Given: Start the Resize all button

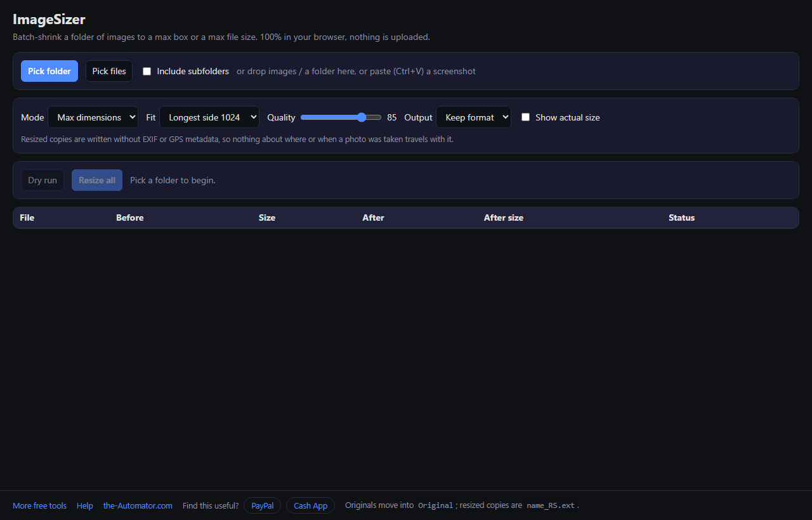Looking at the screenshot, I should tap(97, 180).
